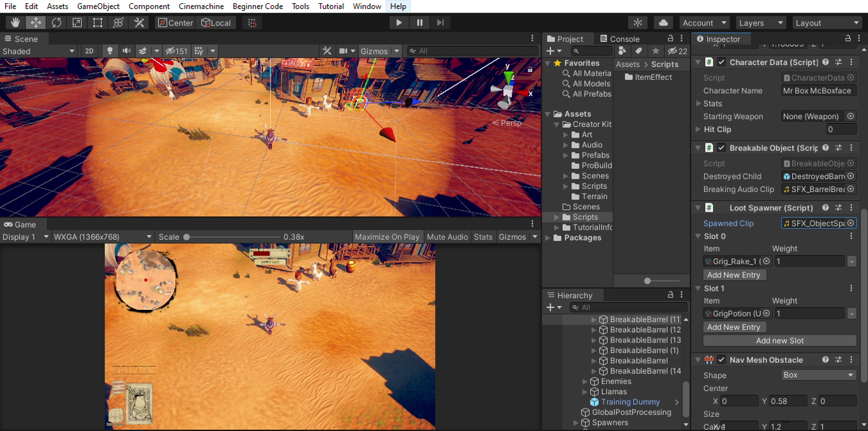
Task: Lock the Project panel
Action: [x=670, y=39]
